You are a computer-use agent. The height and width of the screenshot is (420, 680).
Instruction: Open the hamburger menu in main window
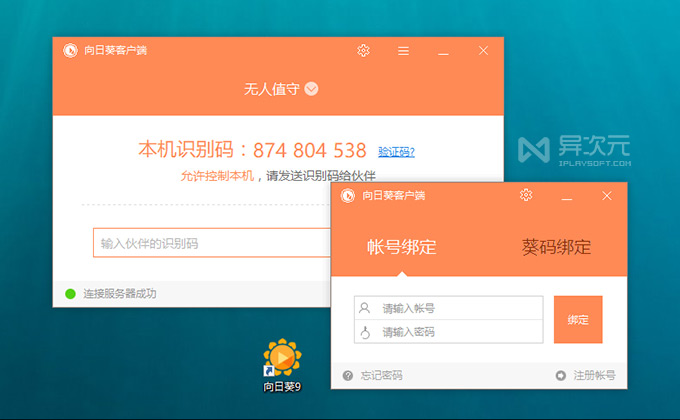pyautogui.click(x=403, y=51)
